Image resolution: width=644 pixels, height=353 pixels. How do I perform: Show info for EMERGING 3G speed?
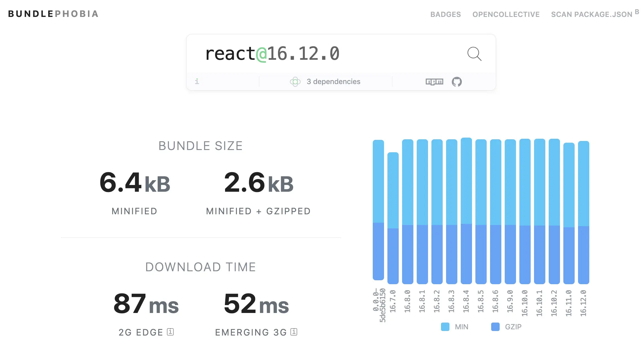coord(294,332)
